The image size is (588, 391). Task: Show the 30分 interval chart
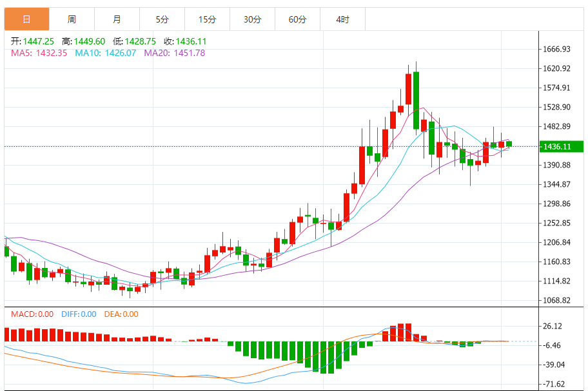252,19
